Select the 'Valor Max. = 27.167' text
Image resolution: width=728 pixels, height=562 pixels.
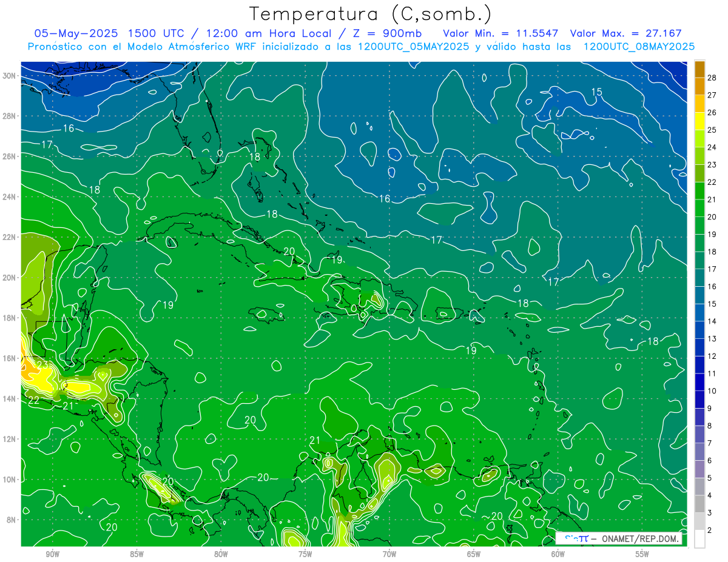625,33
